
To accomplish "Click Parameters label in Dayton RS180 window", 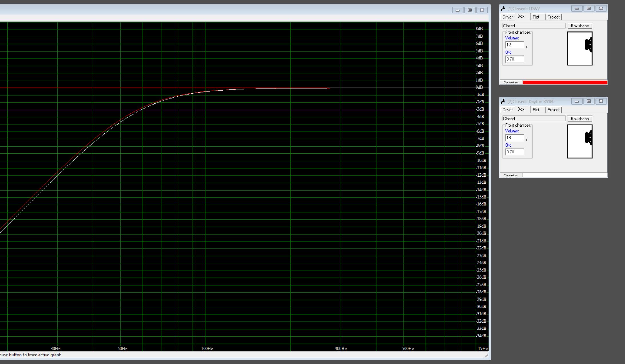I will coord(511,175).
